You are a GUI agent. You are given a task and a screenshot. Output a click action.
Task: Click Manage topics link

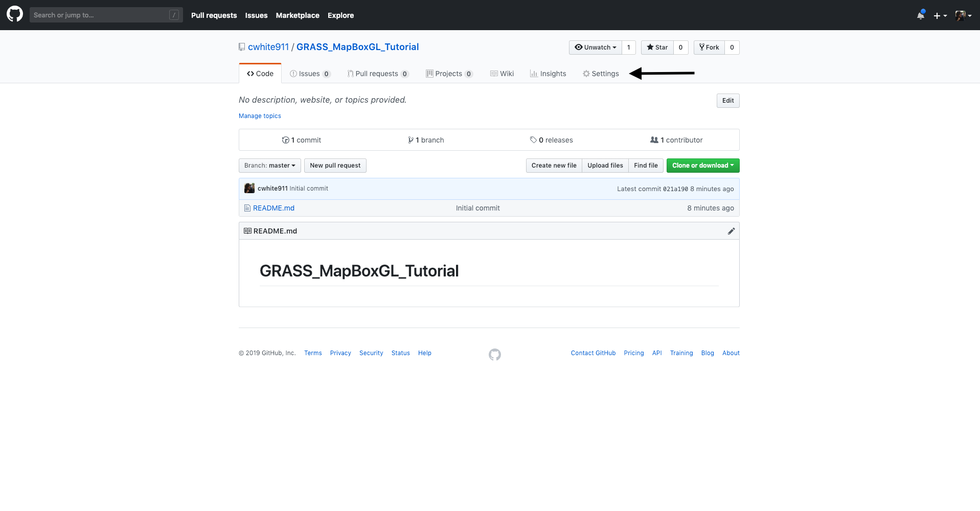(x=260, y=116)
